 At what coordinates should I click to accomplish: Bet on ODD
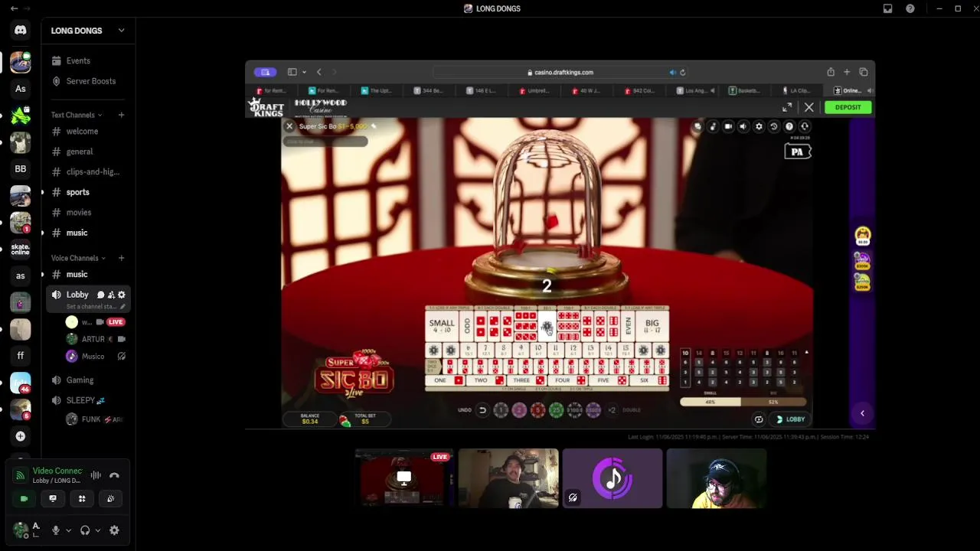tap(467, 326)
